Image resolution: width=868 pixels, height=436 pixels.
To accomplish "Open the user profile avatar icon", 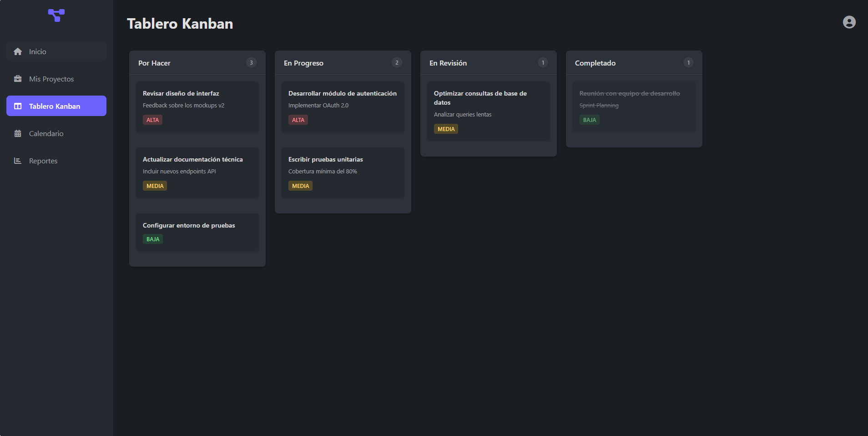I will click(x=849, y=22).
